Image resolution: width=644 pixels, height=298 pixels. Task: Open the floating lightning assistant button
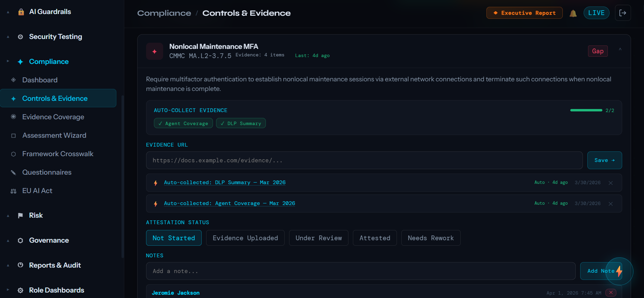click(619, 272)
